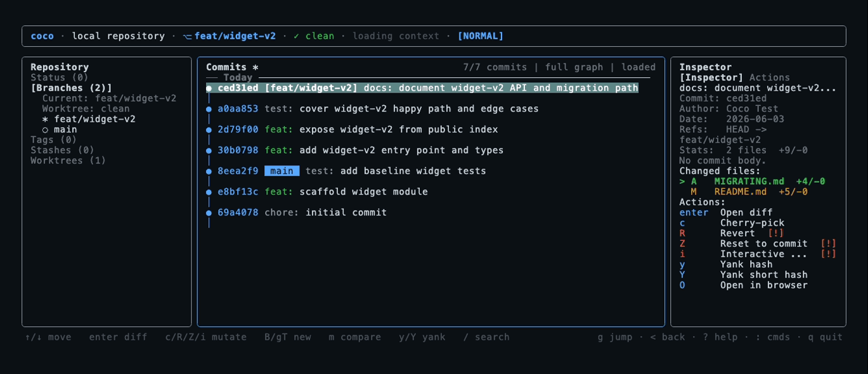Select commit 30b0798 entry point row
This screenshot has width=868, height=374.
[355, 150]
